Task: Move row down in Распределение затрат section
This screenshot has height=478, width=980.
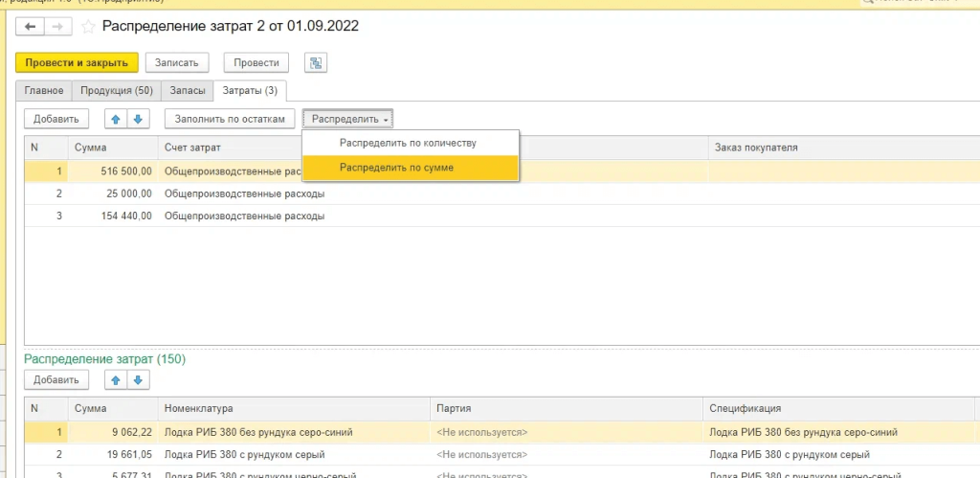Action: click(x=138, y=380)
